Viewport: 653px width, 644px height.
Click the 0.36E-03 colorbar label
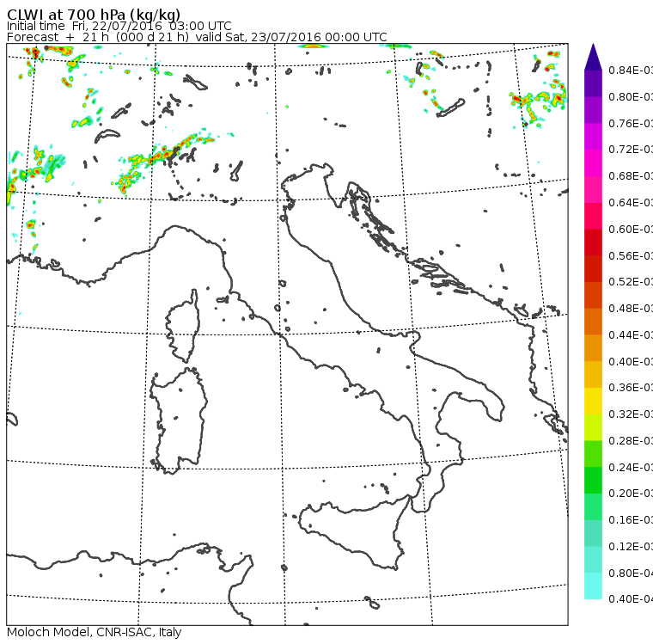tap(631, 388)
